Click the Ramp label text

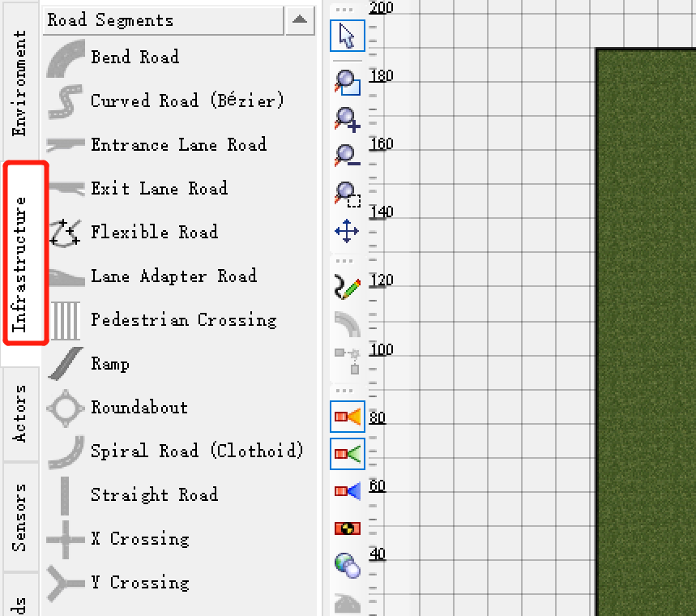(x=110, y=364)
